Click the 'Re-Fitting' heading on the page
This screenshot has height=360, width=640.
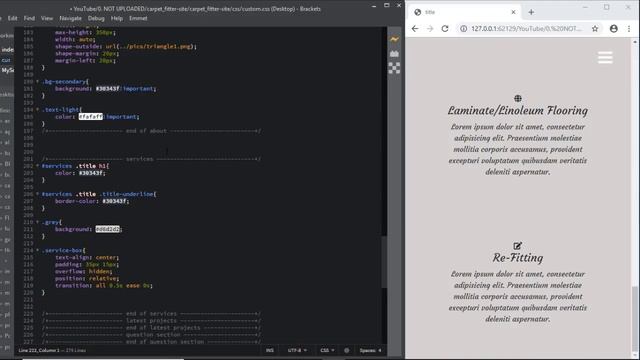(518, 258)
